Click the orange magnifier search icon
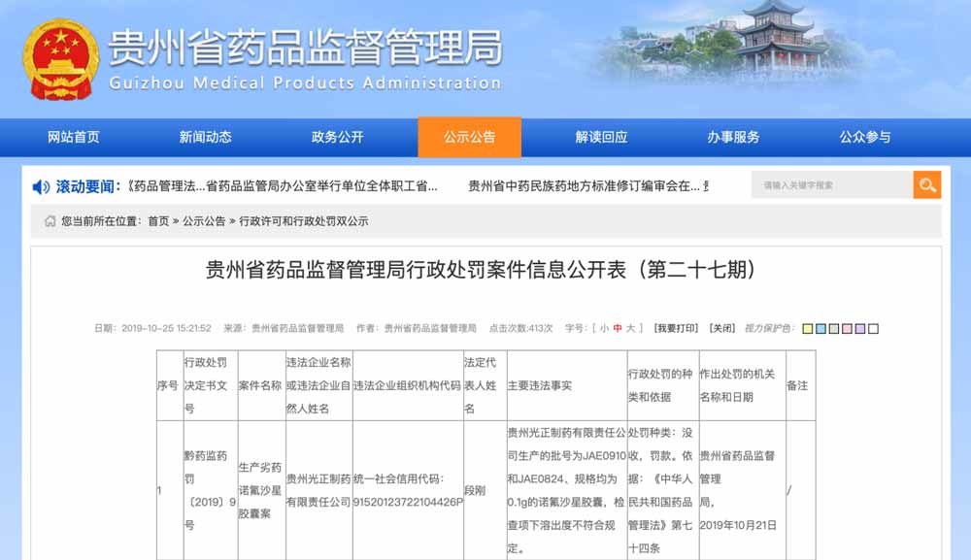This screenshot has width=971, height=560. coord(925,183)
